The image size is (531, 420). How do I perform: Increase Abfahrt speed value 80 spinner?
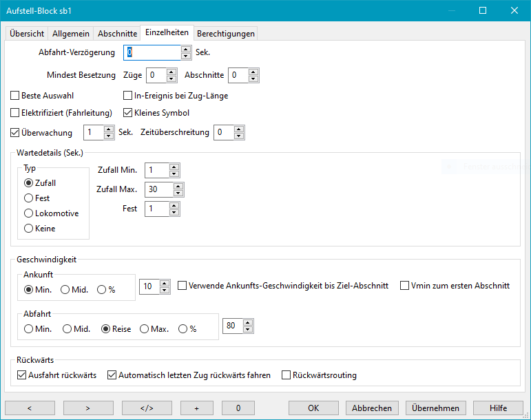248,323
